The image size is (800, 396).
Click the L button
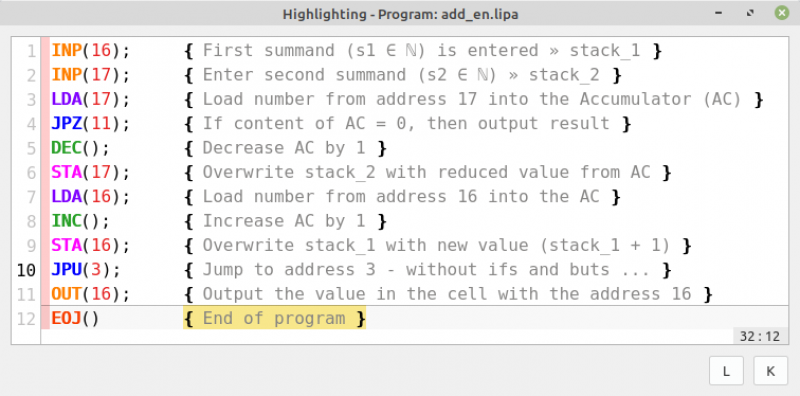point(726,370)
